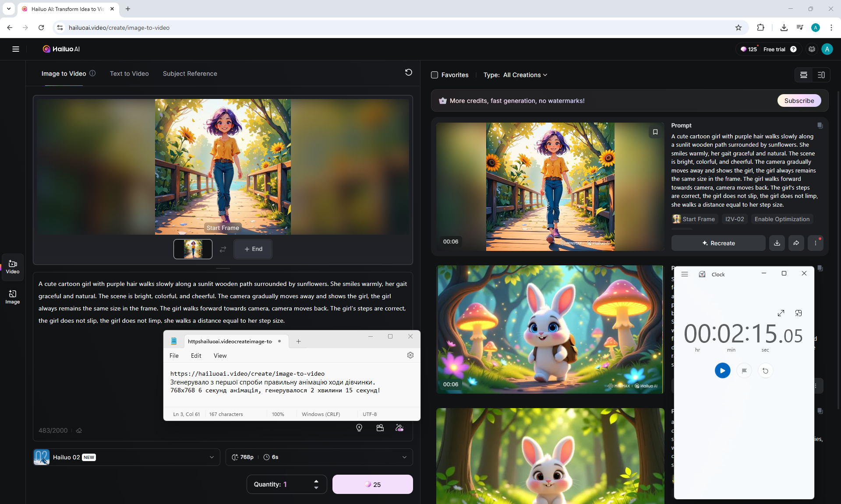Viewport: 841px width, 504px height.
Task: Switch to the split panel layout view
Action: (821, 75)
